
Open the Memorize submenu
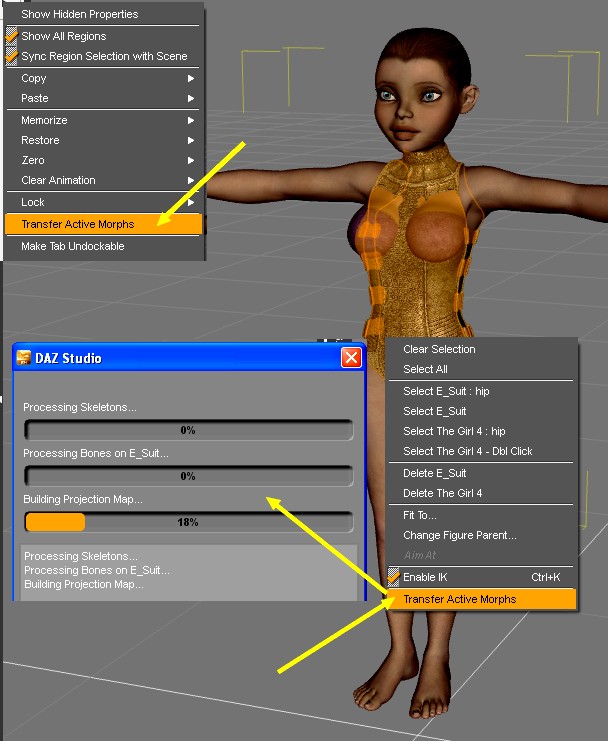click(104, 120)
